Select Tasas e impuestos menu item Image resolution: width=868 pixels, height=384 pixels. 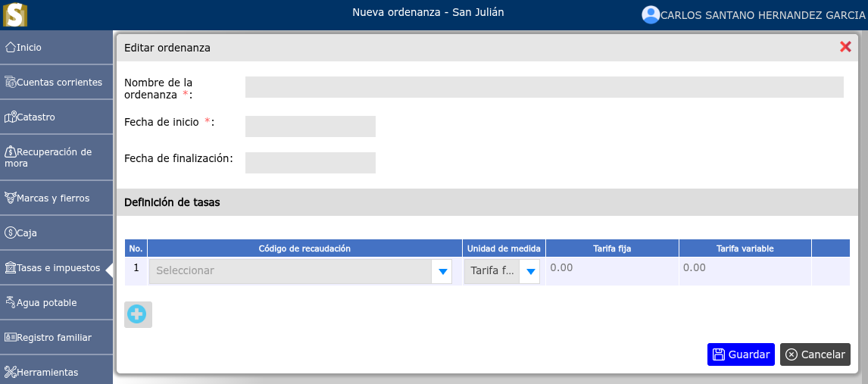pyautogui.click(x=56, y=268)
